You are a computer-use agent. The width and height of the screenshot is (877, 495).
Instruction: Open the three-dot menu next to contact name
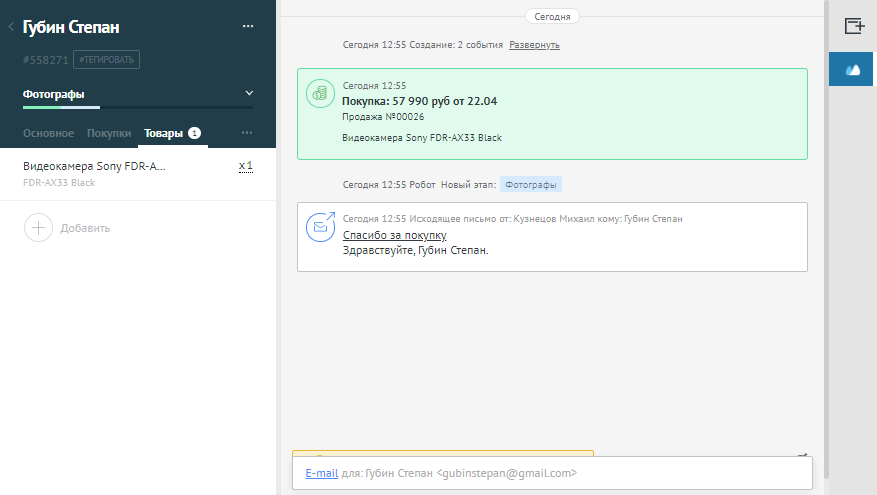[248, 27]
